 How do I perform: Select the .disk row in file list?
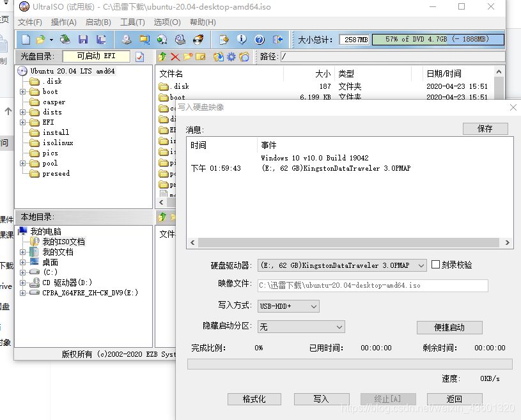pyautogui.click(x=325, y=86)
